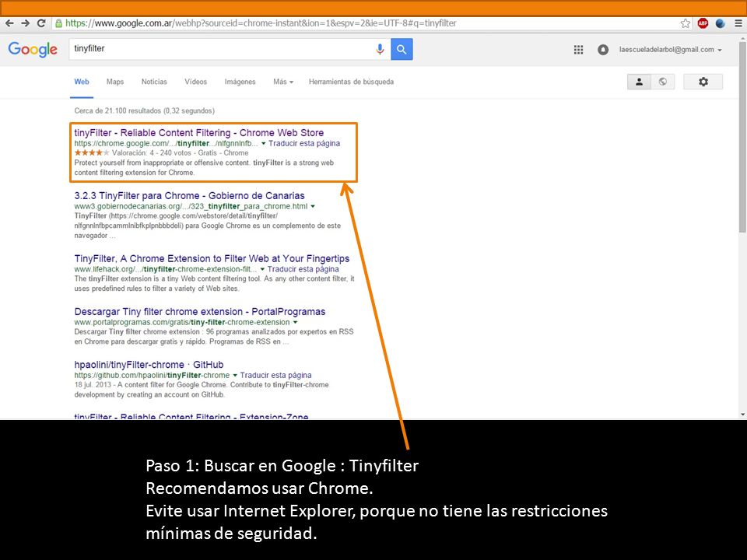Open 3.2.3 TinyFilter para Chrome result
Screen dimensions: 747x560
click(x=189, y=196)
